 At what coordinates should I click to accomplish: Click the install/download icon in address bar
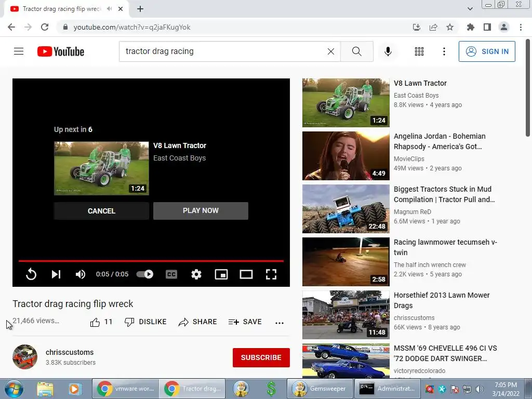pos(416,27)
